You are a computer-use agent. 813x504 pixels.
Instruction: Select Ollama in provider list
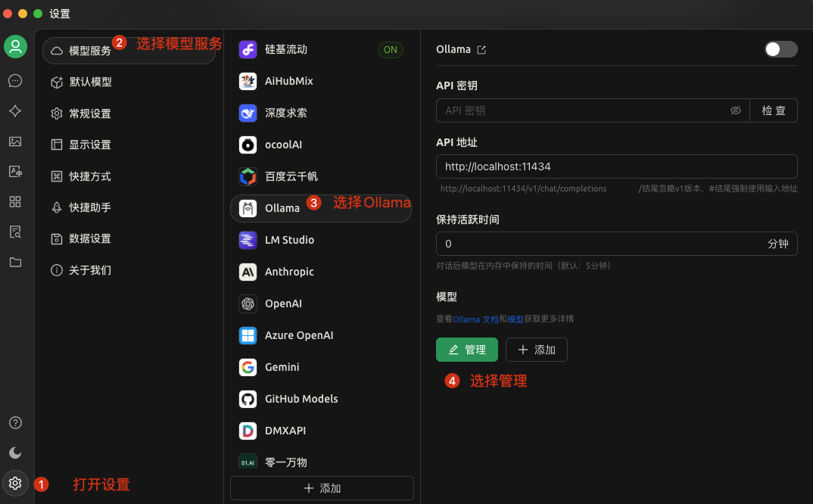321,208
